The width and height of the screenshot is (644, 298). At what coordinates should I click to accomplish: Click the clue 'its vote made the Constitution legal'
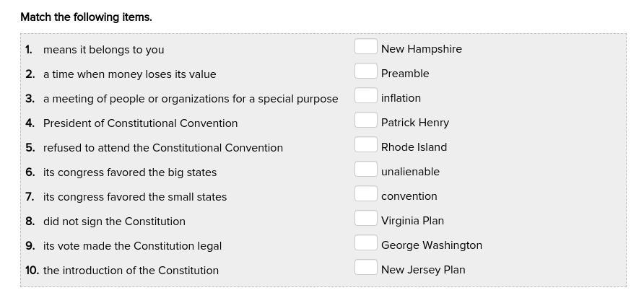pyautogui.click(x=132, y=246)
